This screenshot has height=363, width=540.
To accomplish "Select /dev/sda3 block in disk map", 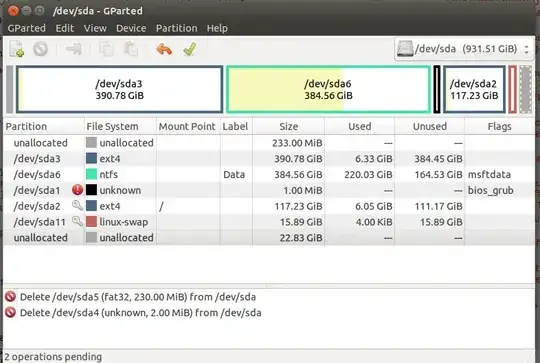I will [x=119, y=89].
